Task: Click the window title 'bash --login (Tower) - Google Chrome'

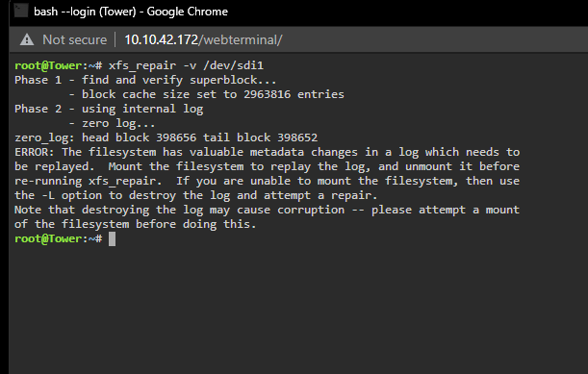Action: [x=131, y=12]
